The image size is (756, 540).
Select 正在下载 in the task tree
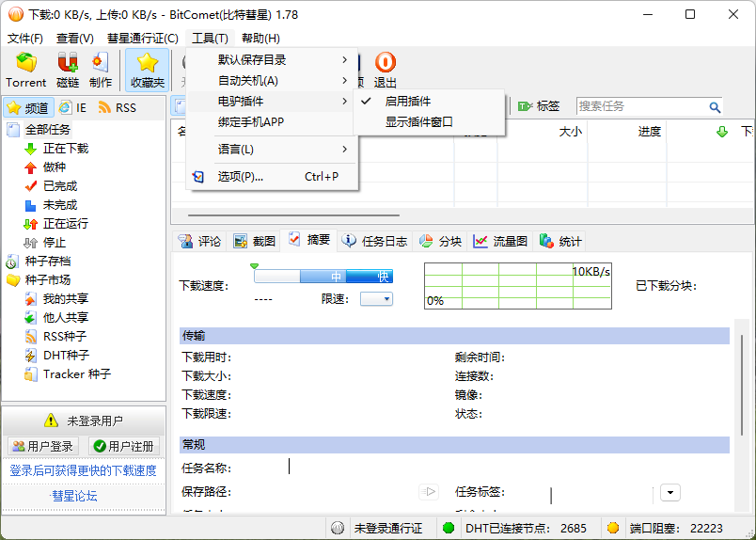click(x=65, y=149)
